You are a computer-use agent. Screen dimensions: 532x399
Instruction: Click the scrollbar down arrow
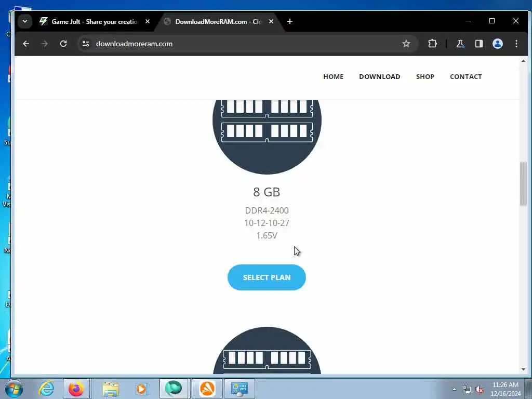(523, 369)
